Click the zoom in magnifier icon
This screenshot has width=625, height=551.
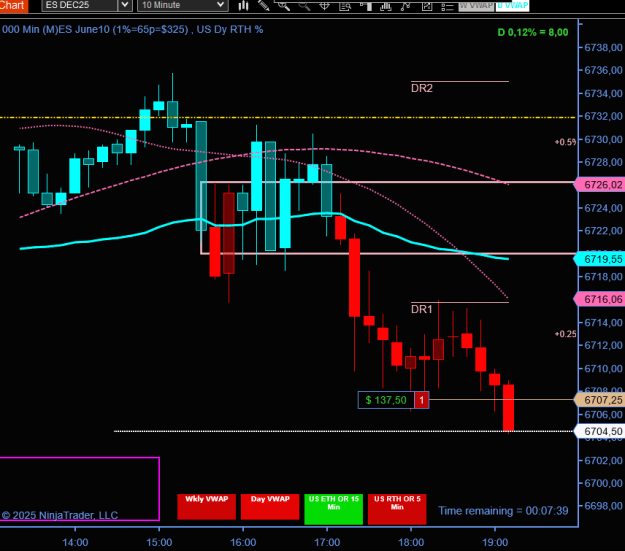click(x=284, y=6)
